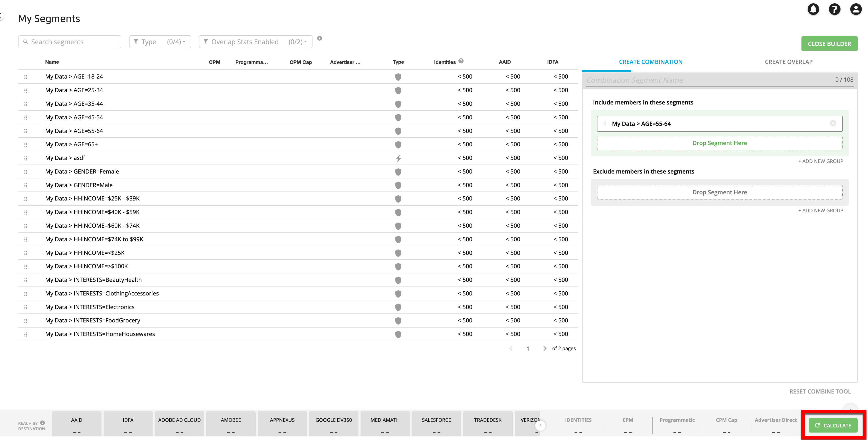Click the overlap stats info icon

(319, 38)
